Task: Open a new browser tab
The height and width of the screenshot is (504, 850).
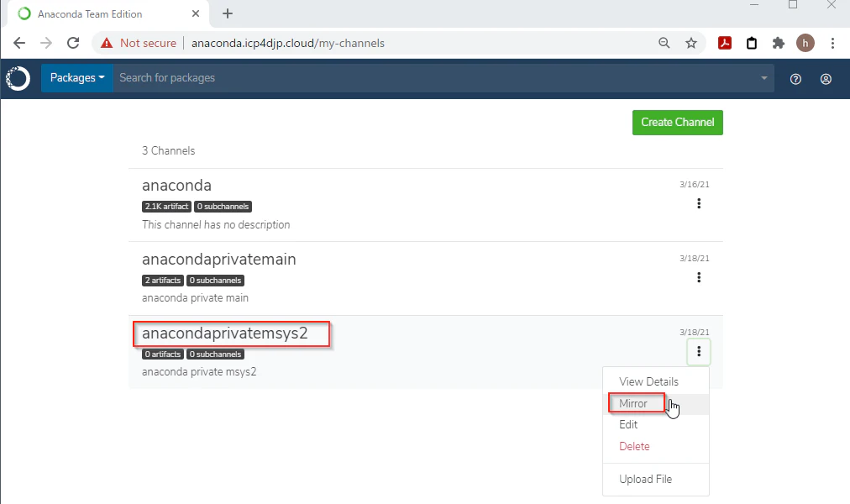Action: [228, 13]
